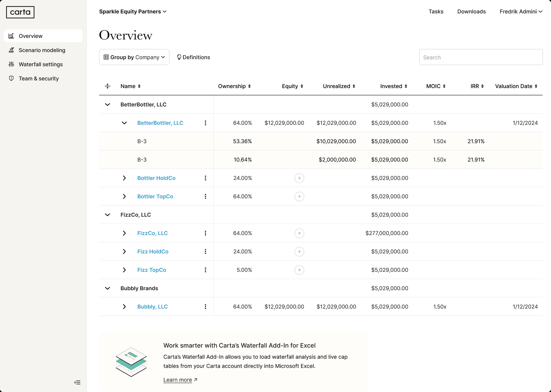Add equity for Fizz TopCo plus icon
This screenshot has width=551, height=392.
pyautogui.click(x=299, y=270)
